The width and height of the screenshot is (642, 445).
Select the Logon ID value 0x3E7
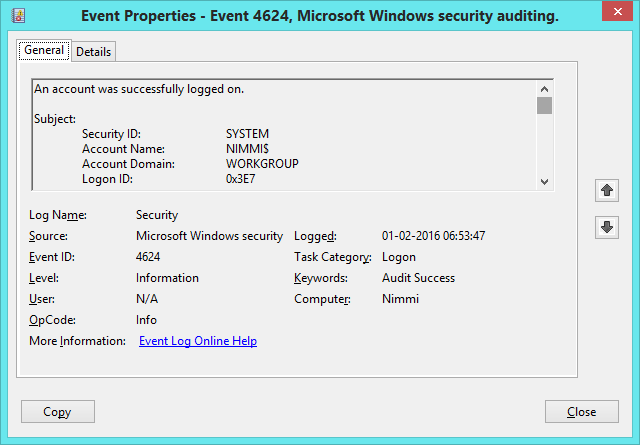point(241,179)
